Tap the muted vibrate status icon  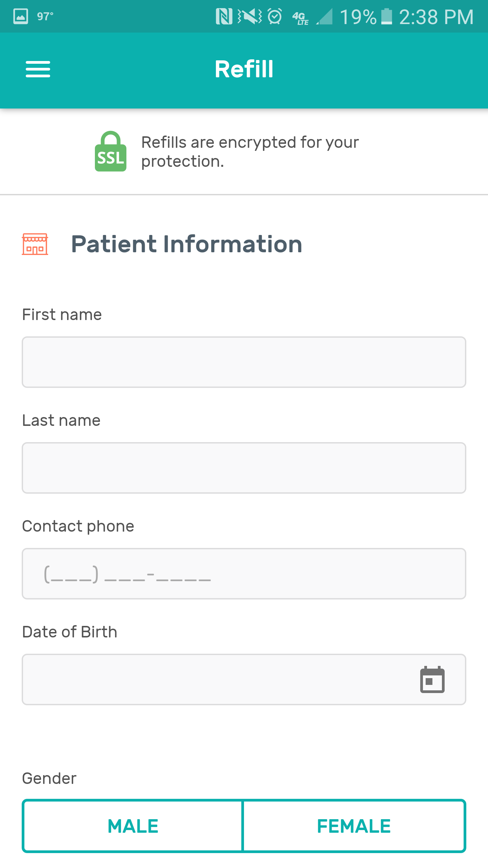click(250, 16)
